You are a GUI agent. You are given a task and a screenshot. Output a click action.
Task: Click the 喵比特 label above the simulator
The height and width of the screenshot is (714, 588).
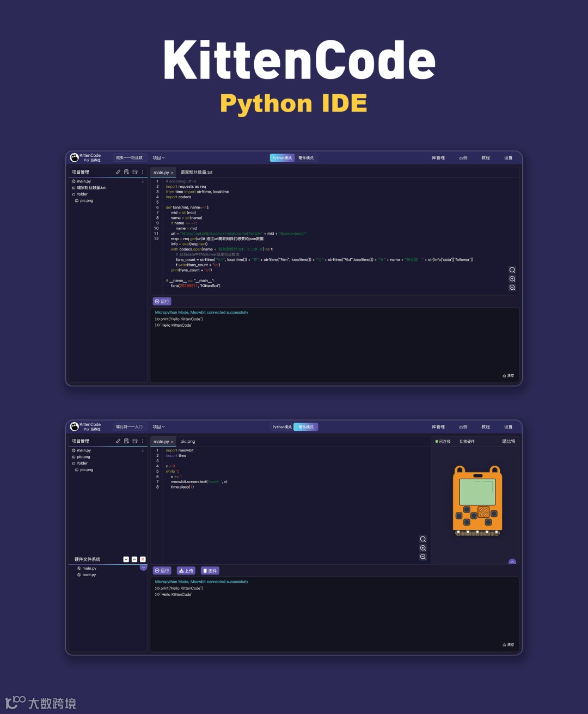coord(509,442)
